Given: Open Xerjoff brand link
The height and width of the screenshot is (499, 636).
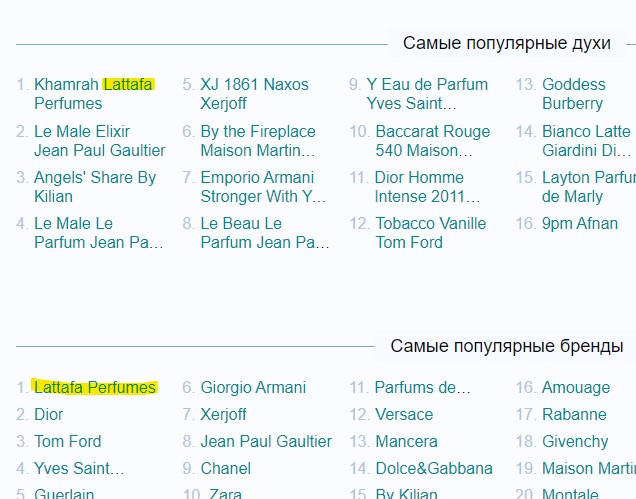Looking at the screenshot, I should point(223,415).
